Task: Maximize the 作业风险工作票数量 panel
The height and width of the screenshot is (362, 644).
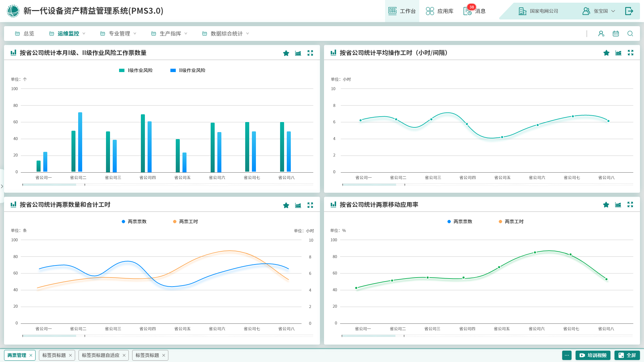Action: (x=310, y=53)
